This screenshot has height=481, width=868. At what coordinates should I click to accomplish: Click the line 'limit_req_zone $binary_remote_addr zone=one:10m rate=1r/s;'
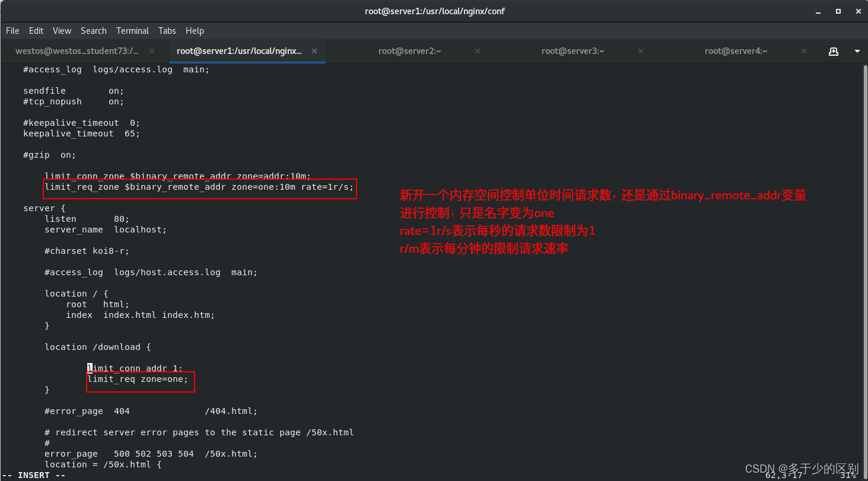pos(199,187)
